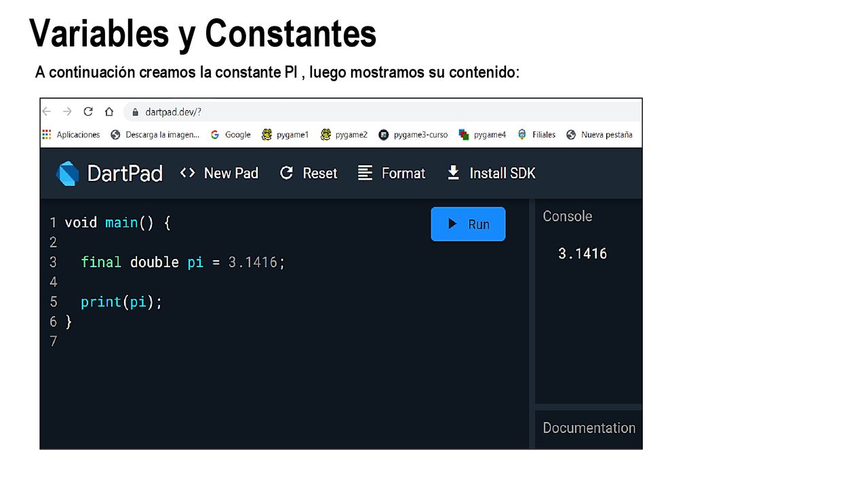Open the Nueva pestaña bookmark

(x=599, y=135)
